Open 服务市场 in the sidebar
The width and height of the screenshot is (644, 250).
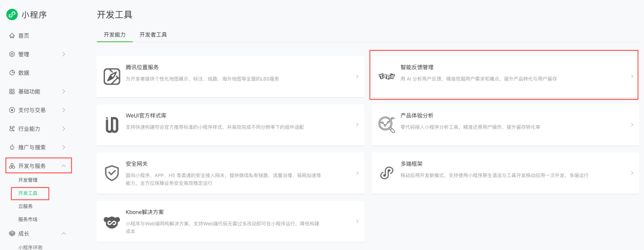(28, 219)
